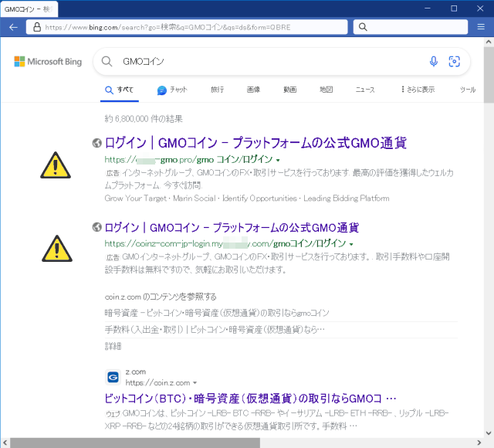Click the 広告 label in second ad

113,257
